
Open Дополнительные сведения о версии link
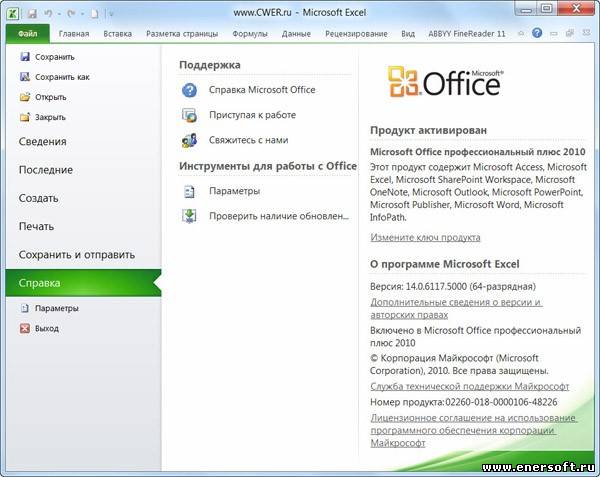point(456,309)
